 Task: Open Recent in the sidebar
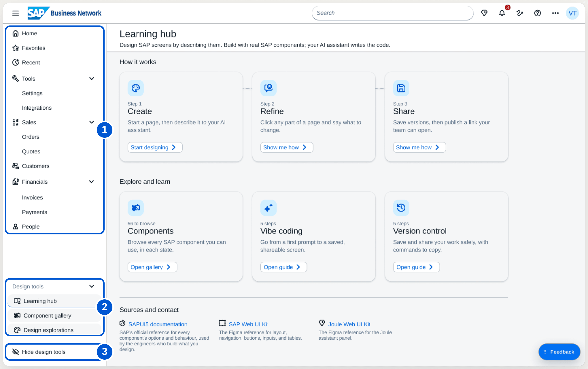click(x=55, y=63)
